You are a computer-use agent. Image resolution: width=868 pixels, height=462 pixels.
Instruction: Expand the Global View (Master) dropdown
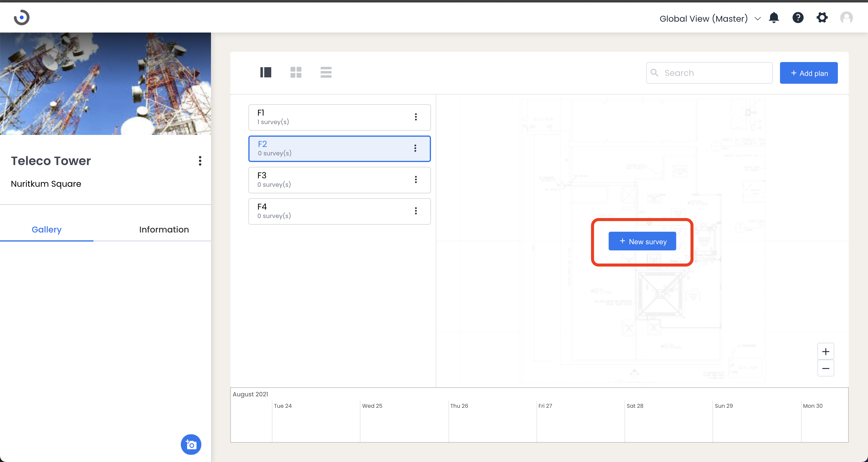click(710, 18)
